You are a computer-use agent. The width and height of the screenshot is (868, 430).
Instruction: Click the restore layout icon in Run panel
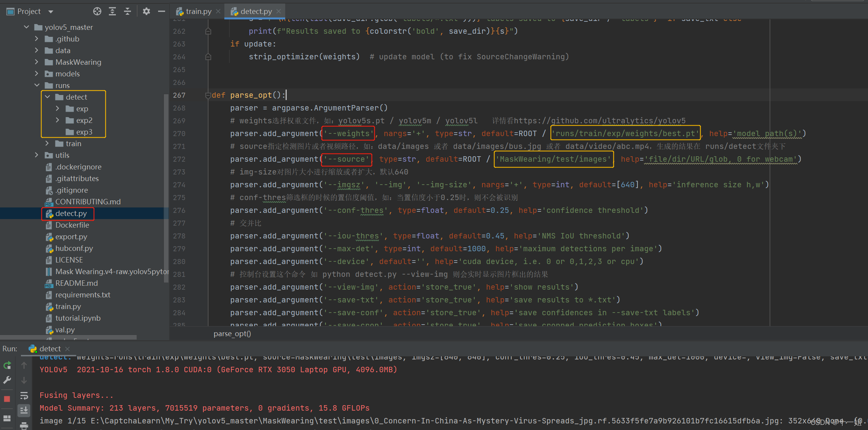tap(7, 418)
